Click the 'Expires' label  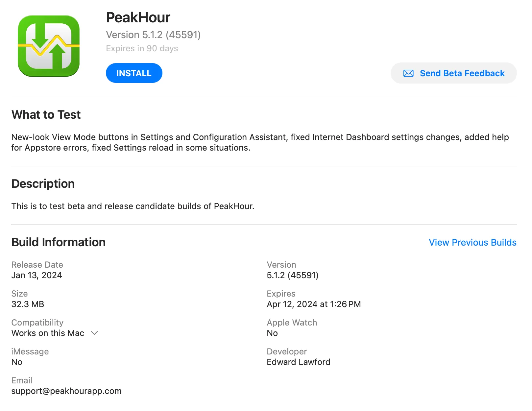pos(281,294)
